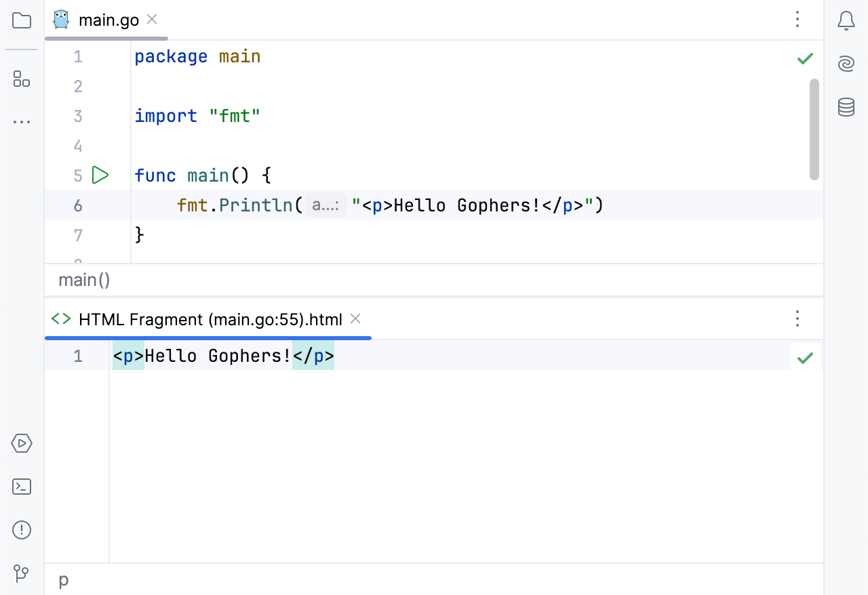The width and height of the screenshot is (868, 595).
Task: Open options menu of main.go editor
Action: (x=797, y=20)
